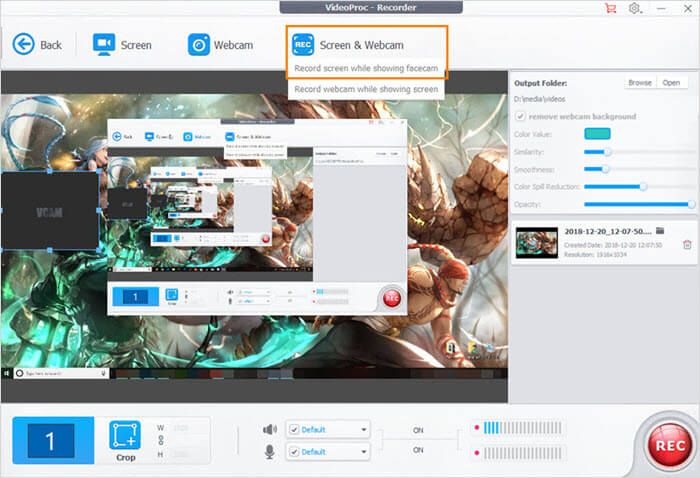Toggle the speaker device Default checkbox
700x478 pixels.
click(294, 429)
